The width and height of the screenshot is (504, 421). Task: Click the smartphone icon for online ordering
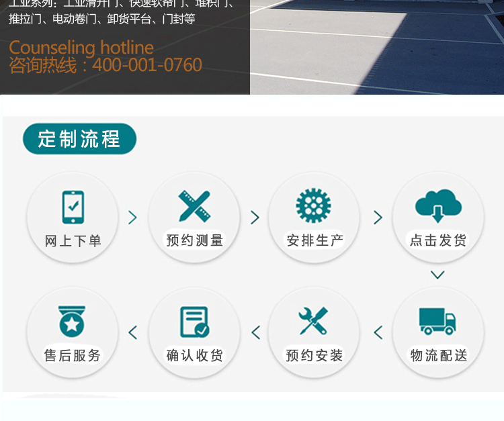[73, 207]
